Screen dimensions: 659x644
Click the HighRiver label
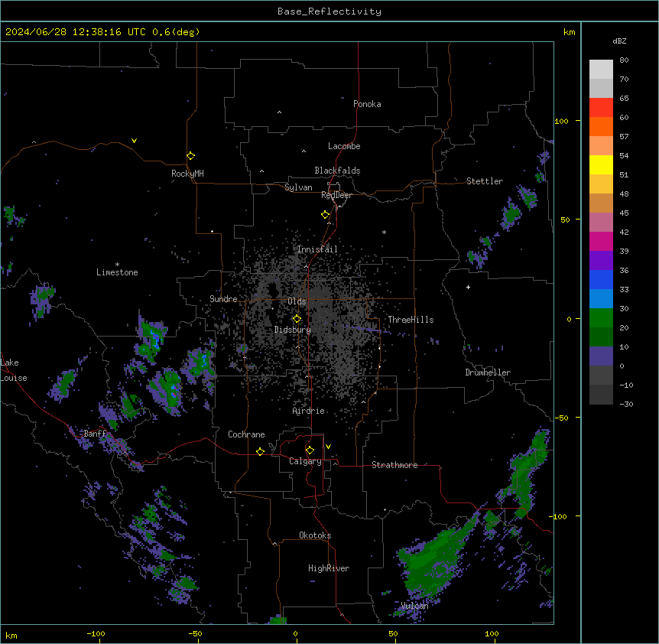tap(329, 568)
